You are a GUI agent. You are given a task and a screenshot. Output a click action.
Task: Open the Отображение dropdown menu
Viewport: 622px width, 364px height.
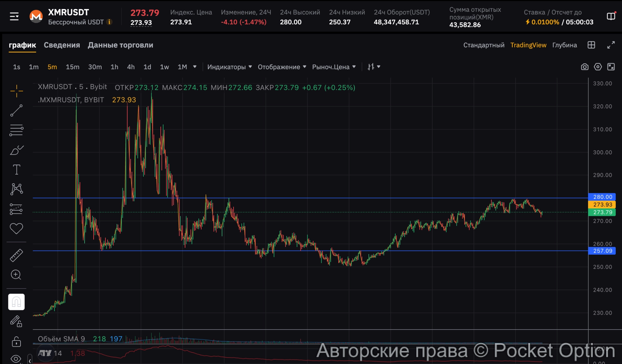[x=282, y=67]
